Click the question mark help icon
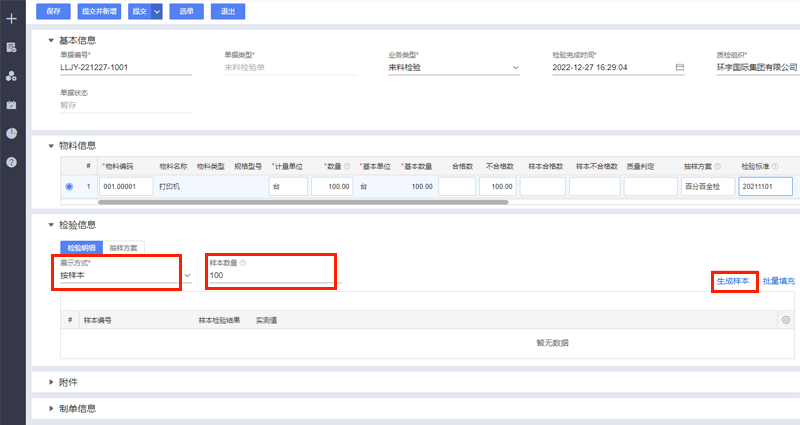 coord(12,162)
